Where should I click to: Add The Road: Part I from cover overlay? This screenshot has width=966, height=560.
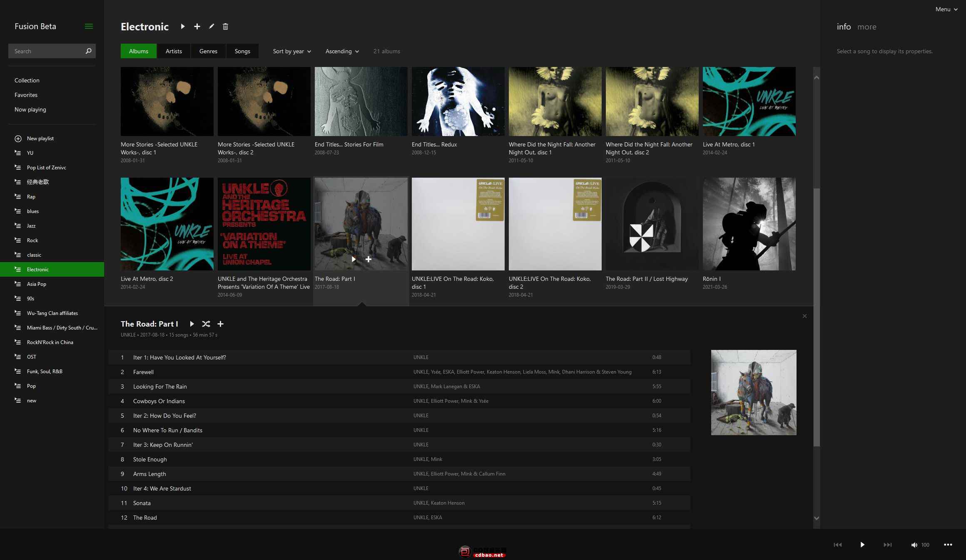click(368, 259)
